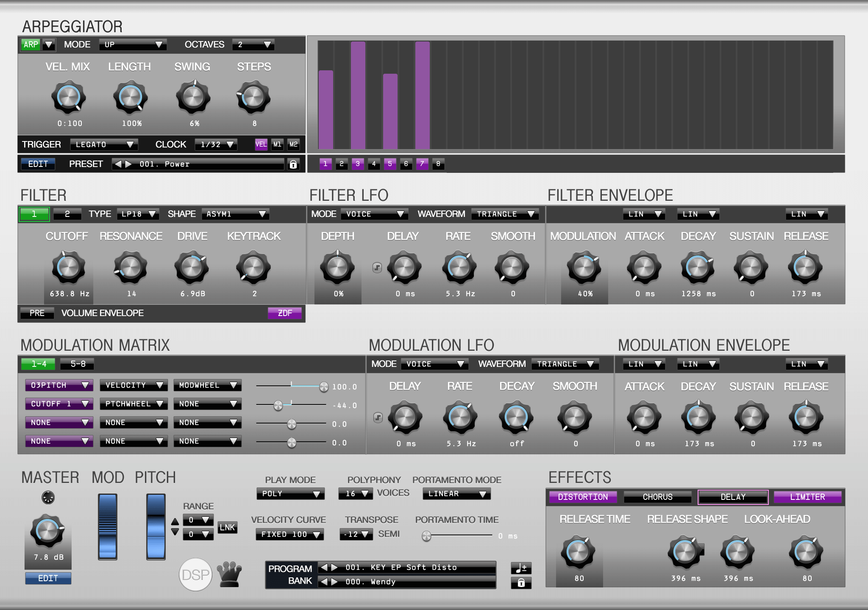Image resolution: width=868 pixels, height=610 pixels.
Task: Toggle arpeggiator step 2 button
Action: (341, 164)
